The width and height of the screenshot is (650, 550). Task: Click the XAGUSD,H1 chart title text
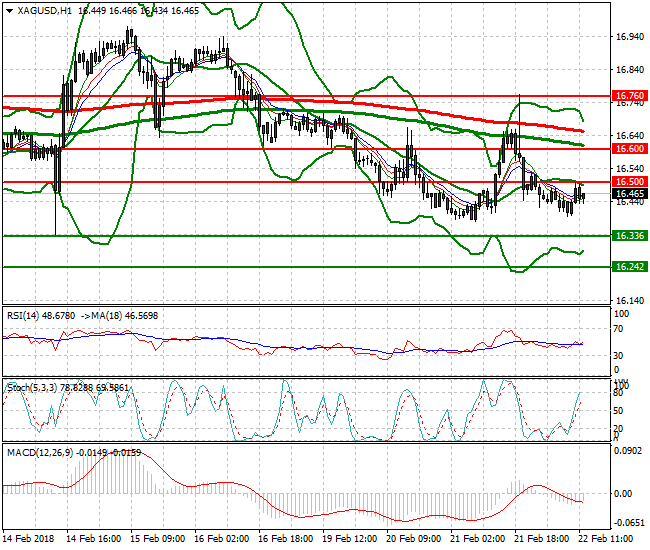pyautogui.click(x=44, y=11)
